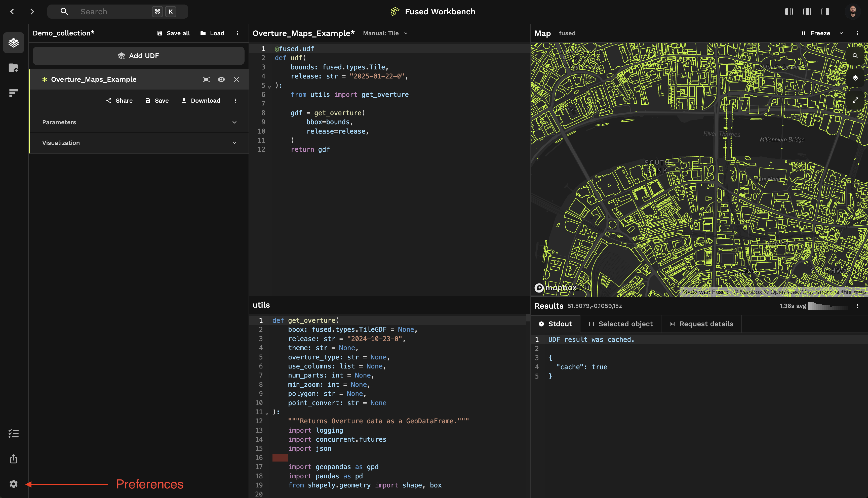Click the utils code scrollbar
Image resolution: width=868 pixels, height=498 pixels.
(x=528, y=318)
